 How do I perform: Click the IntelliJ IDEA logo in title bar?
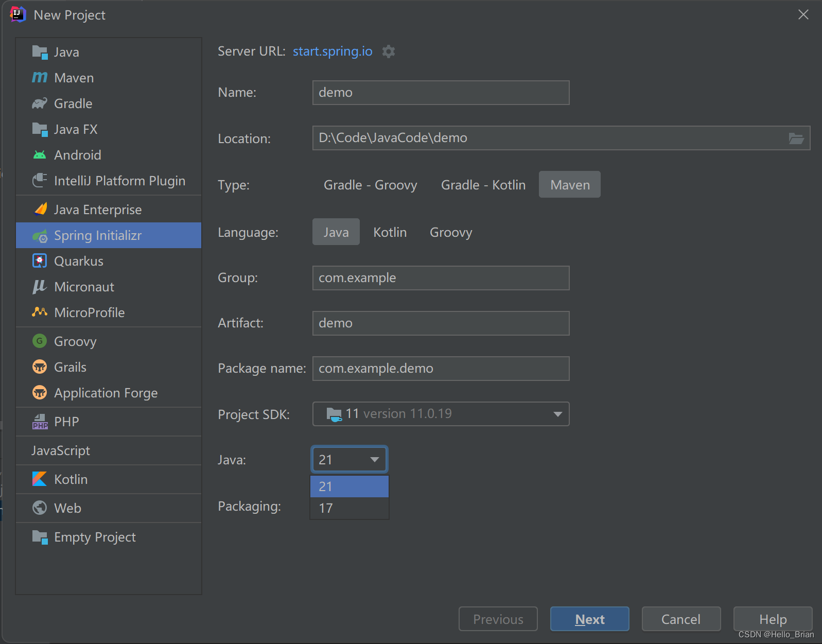(18, 14)
